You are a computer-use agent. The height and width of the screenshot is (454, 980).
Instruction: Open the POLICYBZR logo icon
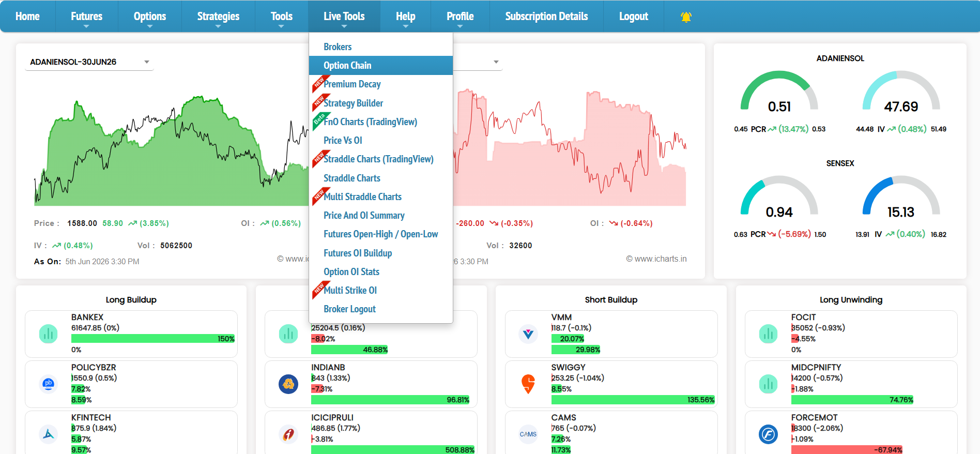coord(49,384)
